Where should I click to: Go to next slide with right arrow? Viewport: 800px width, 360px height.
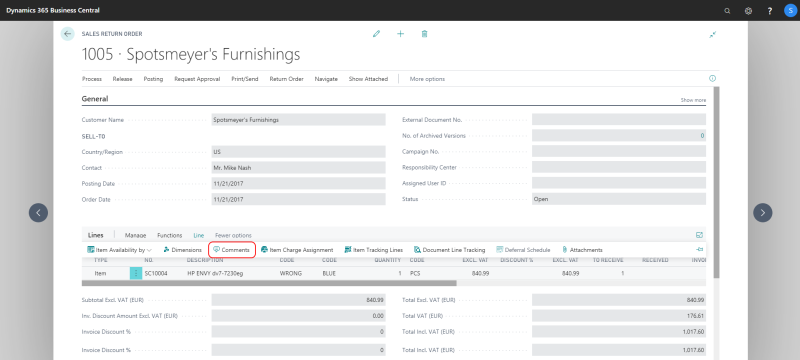(763, 213)
